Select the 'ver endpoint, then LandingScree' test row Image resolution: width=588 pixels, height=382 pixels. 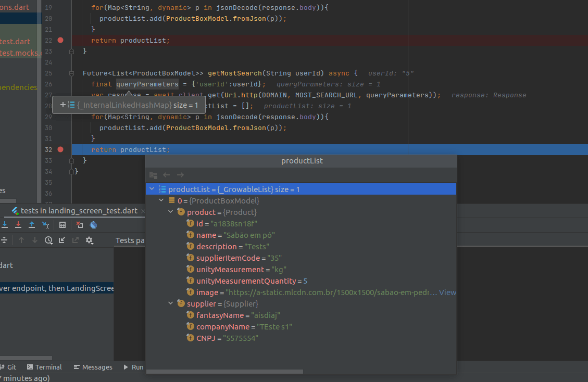57,288
